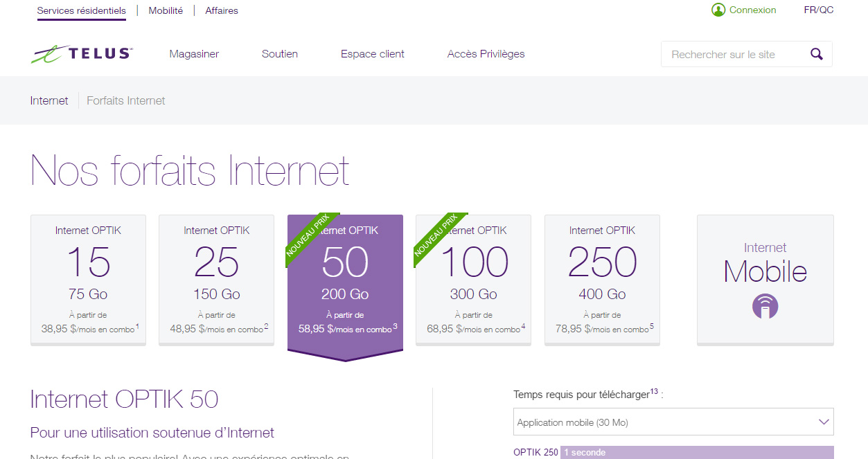Click the Nos forfaits Internet heading

pyautogui.click(x=190, y=170)
